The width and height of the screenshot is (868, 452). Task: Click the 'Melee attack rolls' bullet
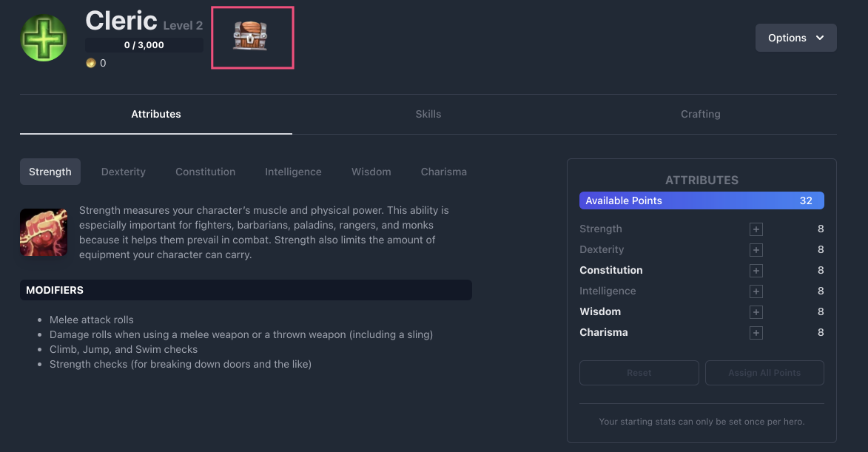click(91, 320)
